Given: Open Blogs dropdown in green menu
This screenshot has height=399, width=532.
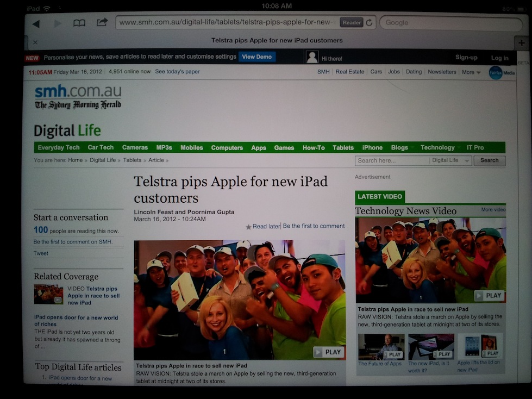Looking at the screenshot, I should tap(402, 148).
